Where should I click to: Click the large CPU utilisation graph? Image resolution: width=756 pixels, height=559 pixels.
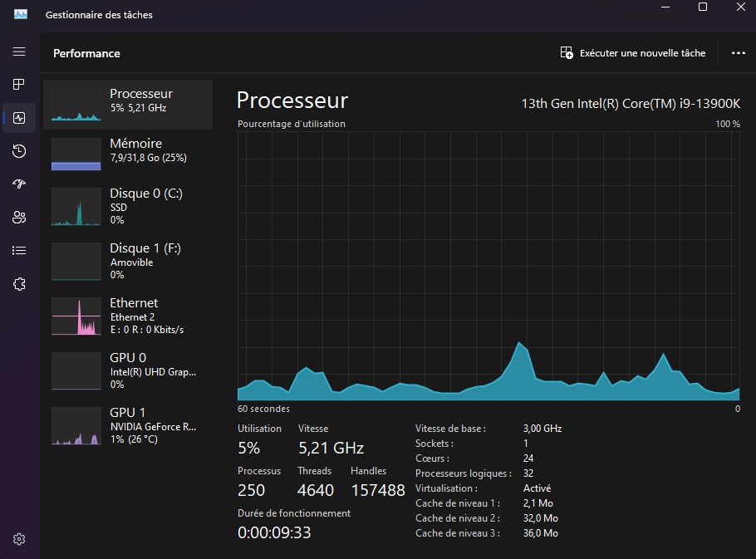pos(488,266)
